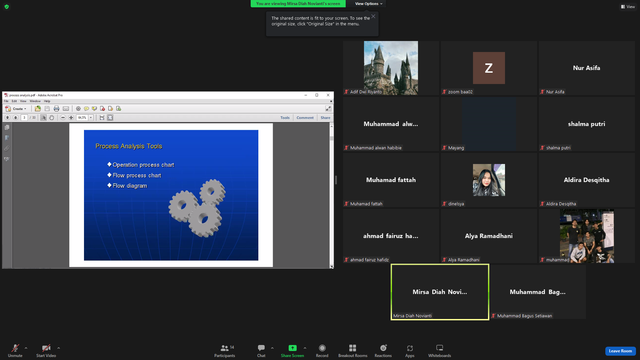The width and height of the screenshot is (640, 360).
Task: Select dinelsya's video tile
Action: [489, 180]
